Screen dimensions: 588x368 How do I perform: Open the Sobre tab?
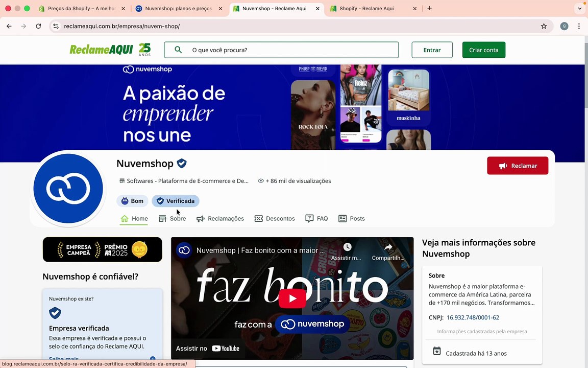[x=172, y=219]
